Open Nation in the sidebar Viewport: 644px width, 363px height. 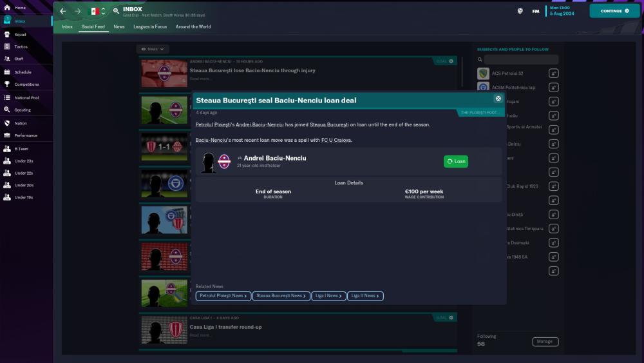click(x=21, y=123)
